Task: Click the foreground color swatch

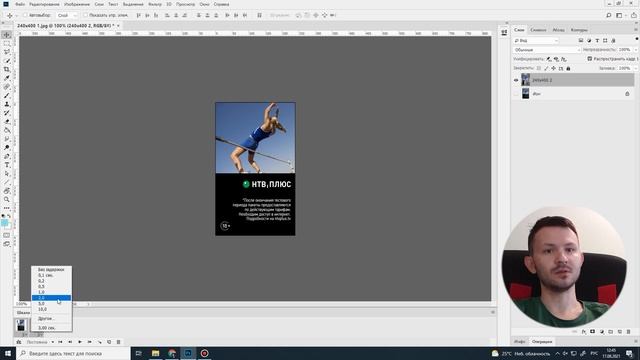Action: 4,223
